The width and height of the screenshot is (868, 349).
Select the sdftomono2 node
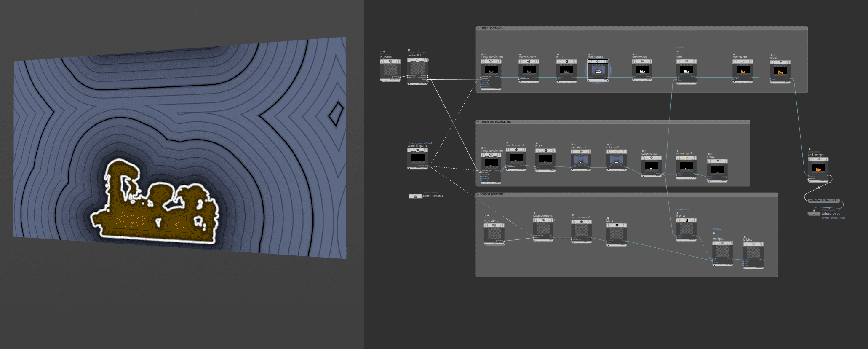652,166
